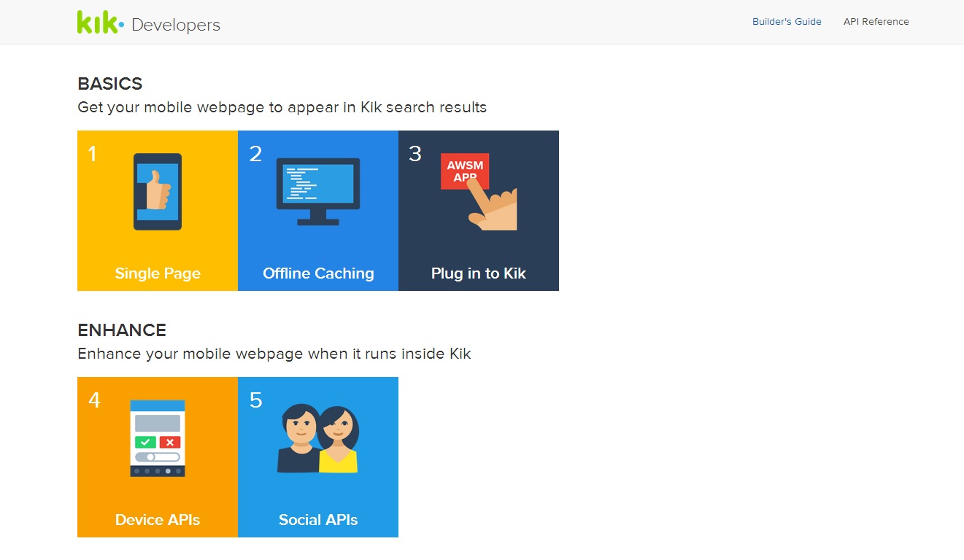The height and width of the screenshot is (560, 964).
Task: Click the number 4 on the orange tile
Action: (94, 400)
